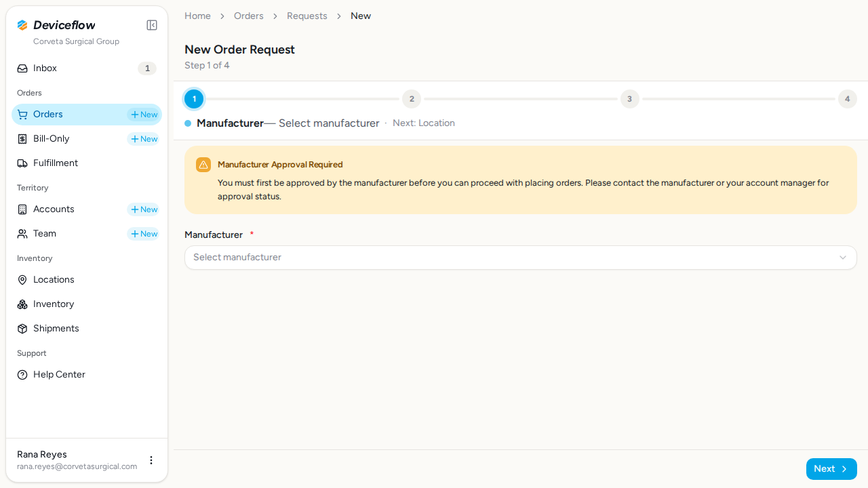Click the Accounts building icon
This screenshot has height=488, width=868.
click(x=22, y=209)
